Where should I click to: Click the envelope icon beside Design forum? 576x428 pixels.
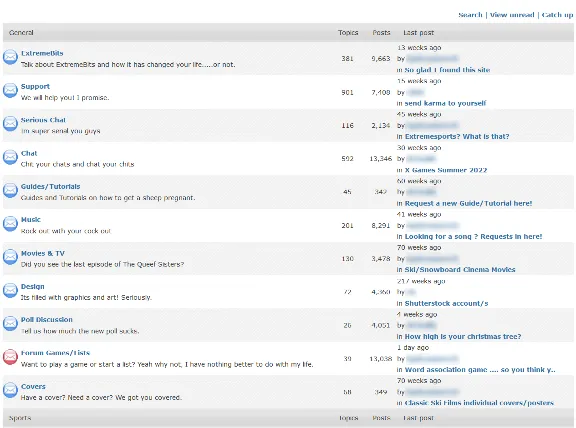[x=10, y=290]
